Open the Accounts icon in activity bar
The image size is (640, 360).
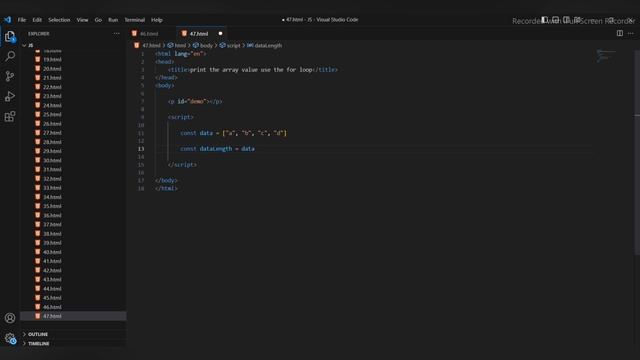[10, 318]
